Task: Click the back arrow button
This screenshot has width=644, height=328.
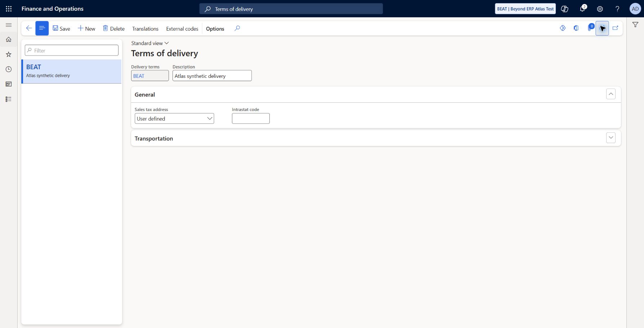Action: click(29, 28)
